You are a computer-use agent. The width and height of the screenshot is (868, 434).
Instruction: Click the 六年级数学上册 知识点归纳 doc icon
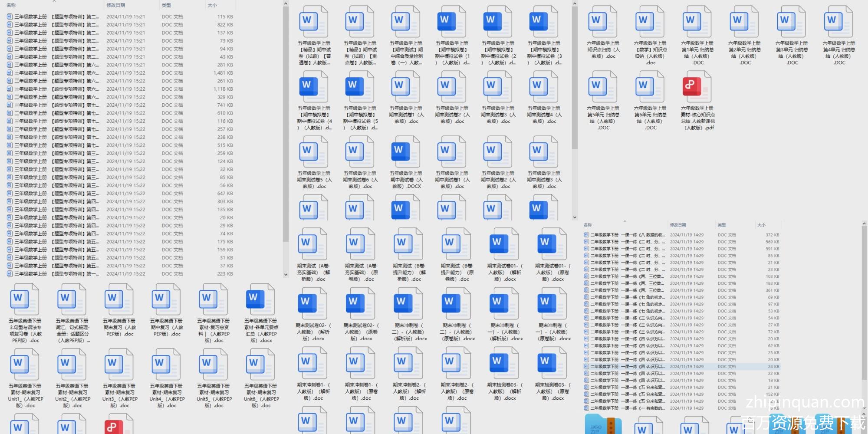(603, 21)
